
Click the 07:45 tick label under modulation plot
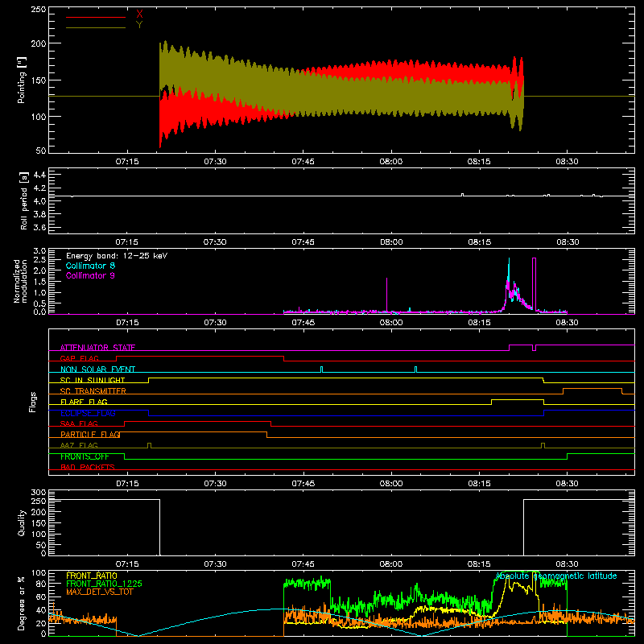point(303,323)
